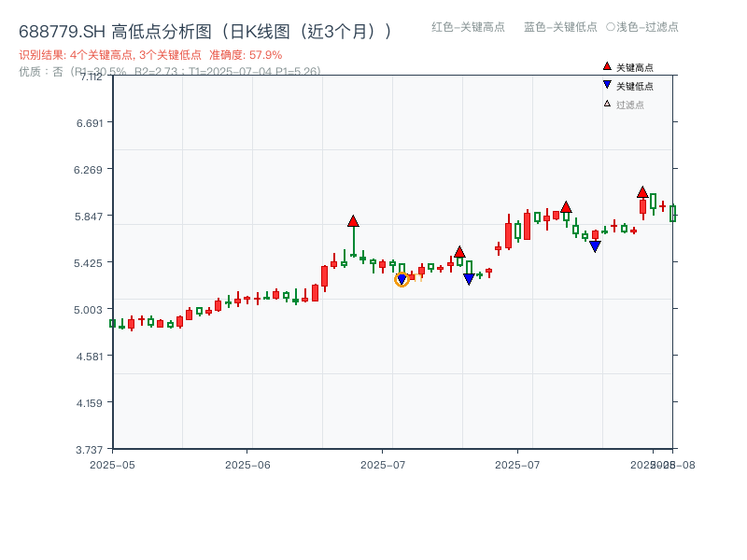The width and height of the screenshot is (747, 560).
Task: Click the blue down-triangle marker in early July
Action: 402,278
